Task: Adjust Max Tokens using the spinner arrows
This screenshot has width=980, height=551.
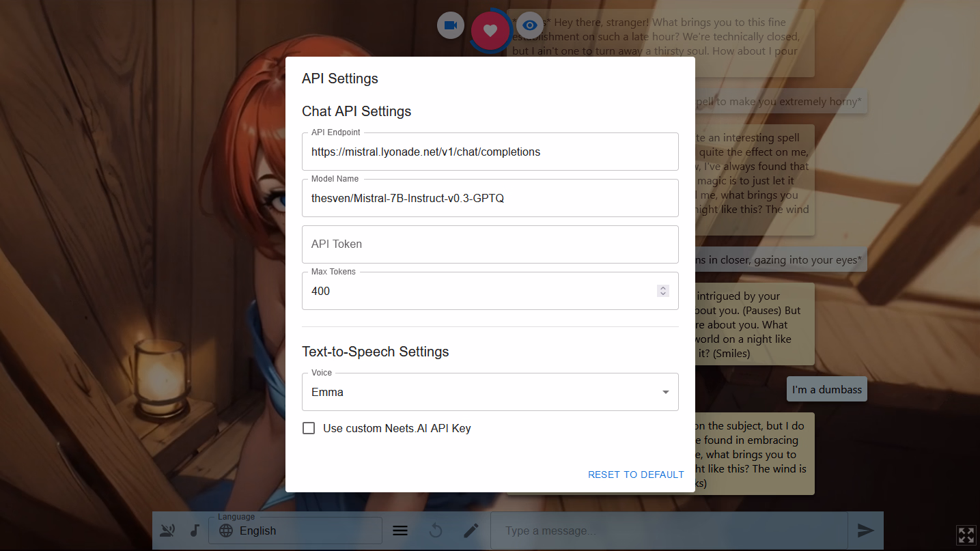Action: click(662, 291)
